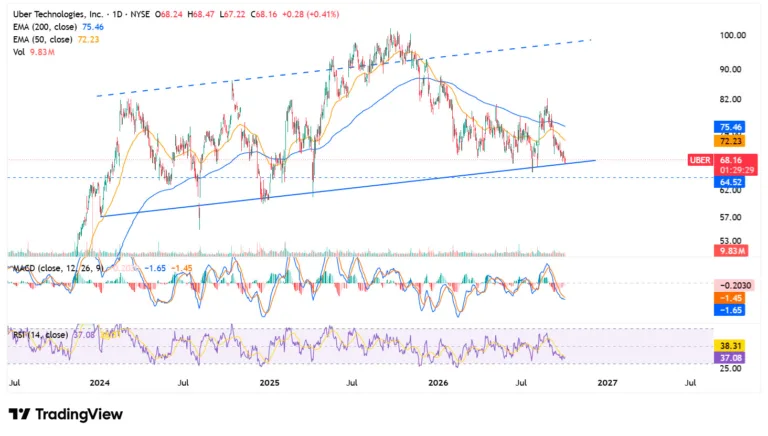Click the Vol 9.83M legend label
Image resolution: width=768 pixels, height=436 pixels.
(34, 52)
